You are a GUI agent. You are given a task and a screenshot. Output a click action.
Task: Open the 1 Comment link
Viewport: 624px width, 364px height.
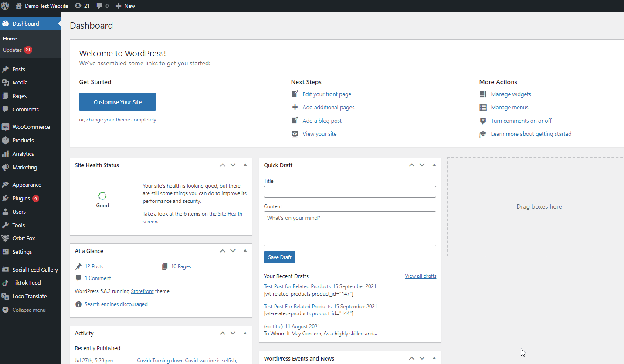[98, 278]
